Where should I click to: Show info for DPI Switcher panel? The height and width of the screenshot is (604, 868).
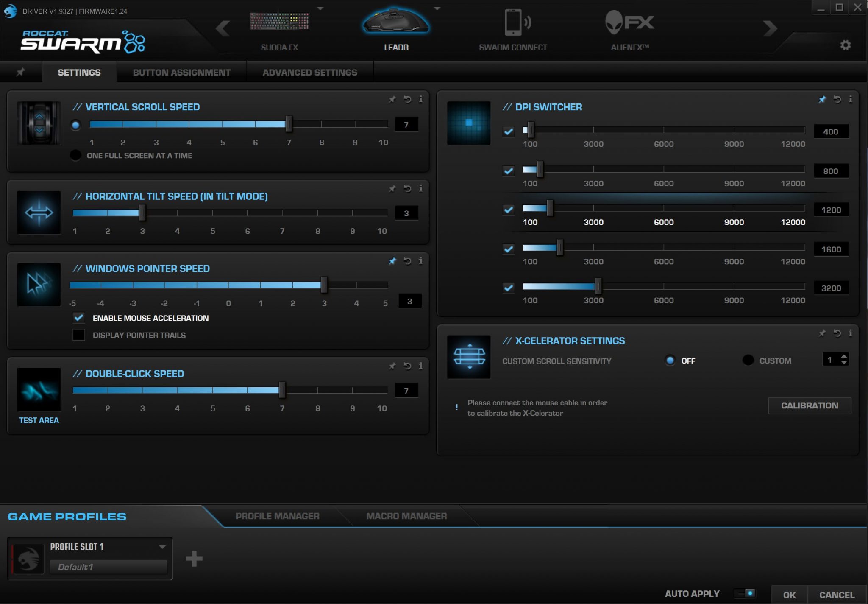point(850,99)
